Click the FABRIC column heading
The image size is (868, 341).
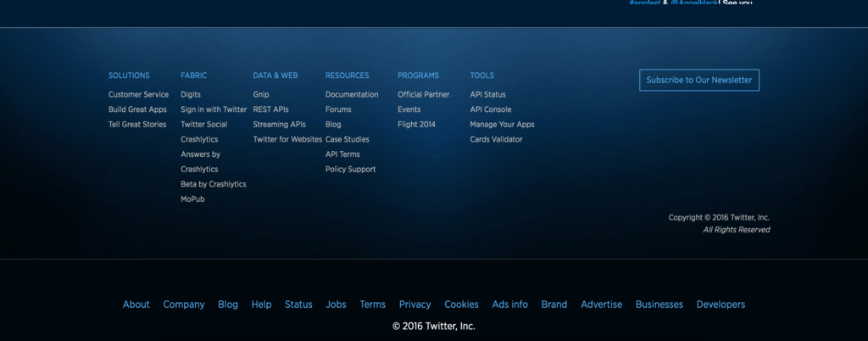(x=194, y=75)
